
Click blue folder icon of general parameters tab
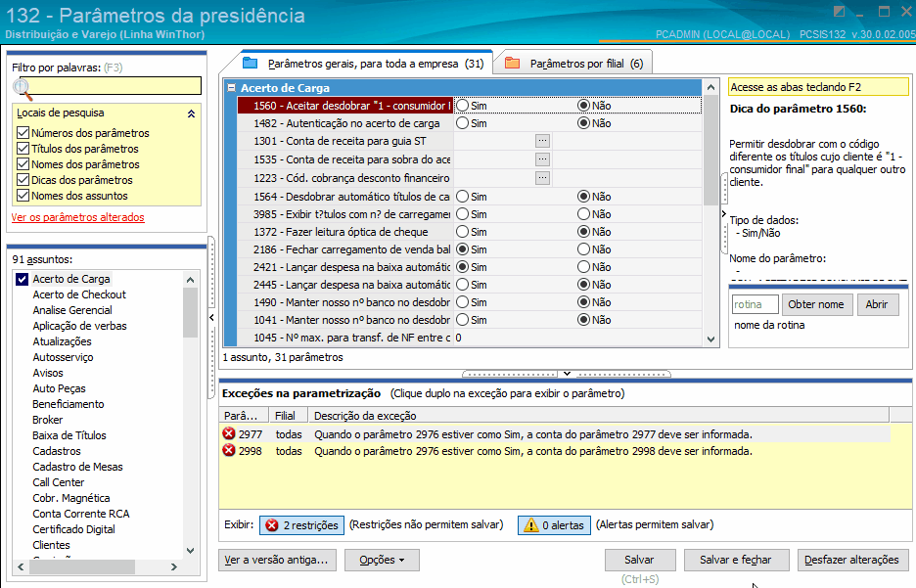pyautogui.click(x=250, y=63)
